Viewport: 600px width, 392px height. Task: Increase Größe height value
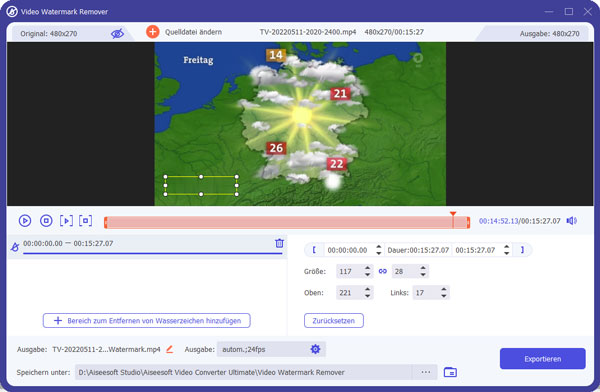click(423, 268)
